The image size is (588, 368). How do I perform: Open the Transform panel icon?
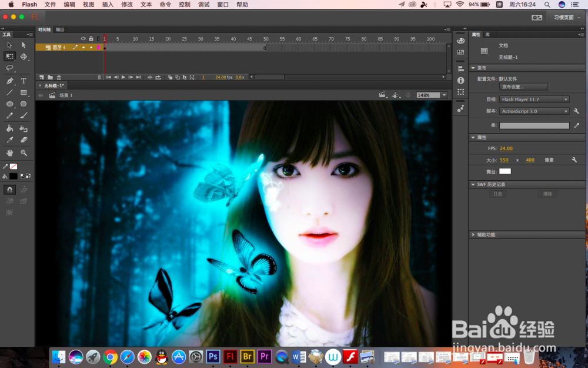point(461,92)
